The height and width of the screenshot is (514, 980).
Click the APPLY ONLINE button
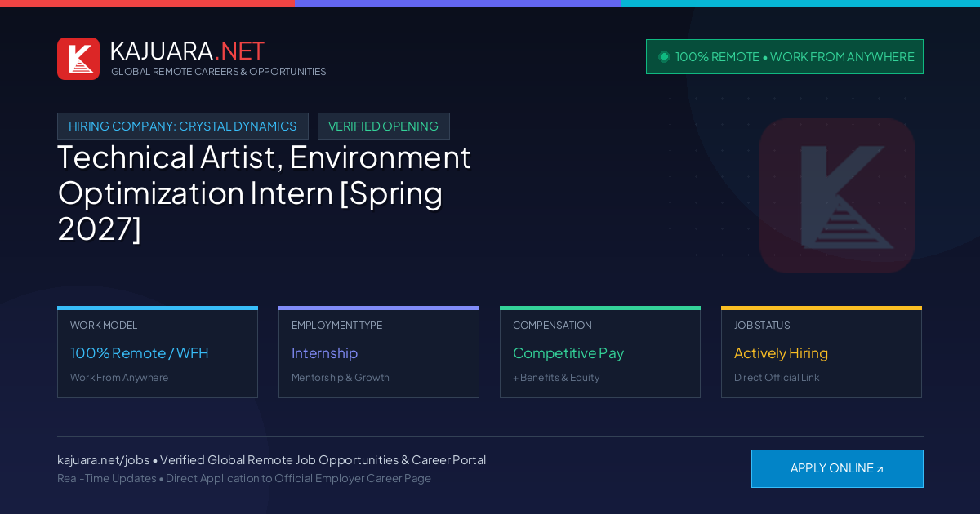837,468
